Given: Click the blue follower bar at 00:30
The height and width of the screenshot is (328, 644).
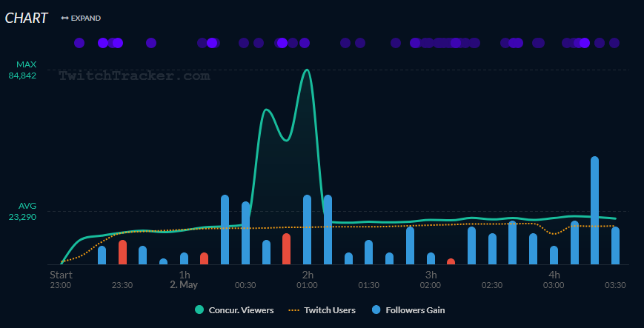Looking at the screenshot, I should tap(245, 233).
